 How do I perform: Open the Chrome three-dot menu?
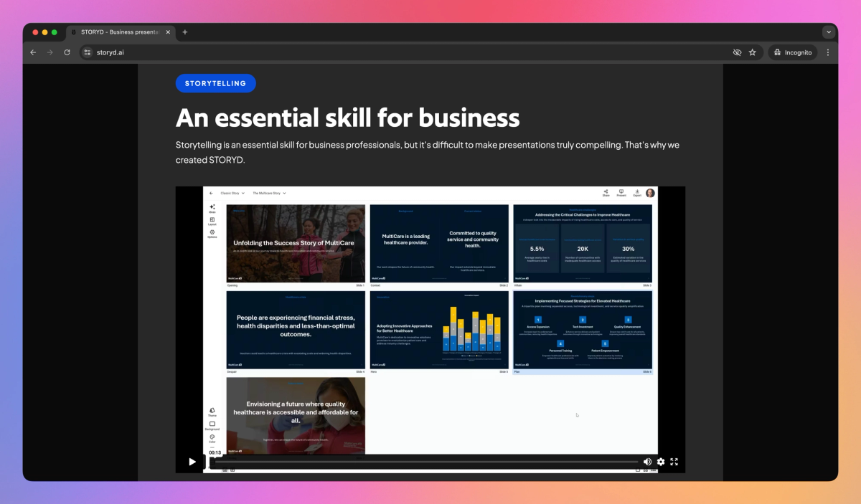(828, 52)
